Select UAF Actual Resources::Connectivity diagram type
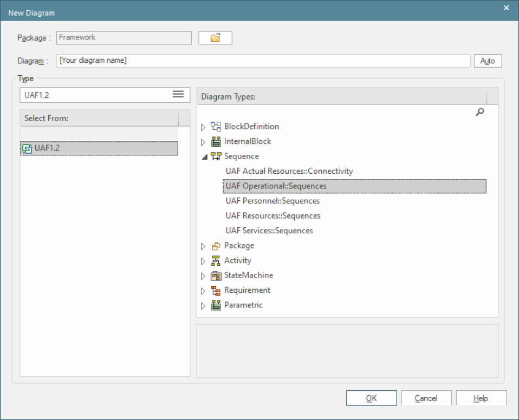 289,171
